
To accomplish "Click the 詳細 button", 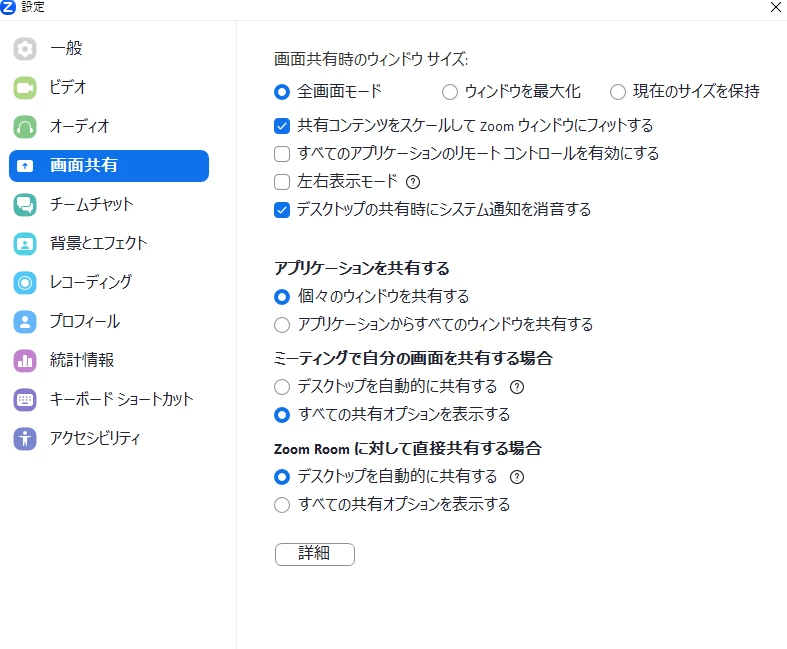I will point(315,554).
